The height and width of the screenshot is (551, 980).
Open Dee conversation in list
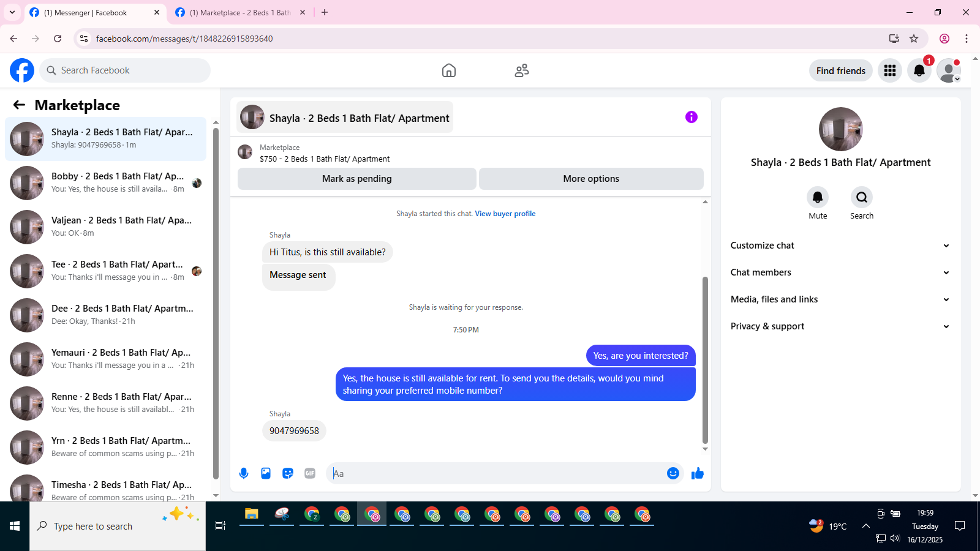click(x=105, y=315)
